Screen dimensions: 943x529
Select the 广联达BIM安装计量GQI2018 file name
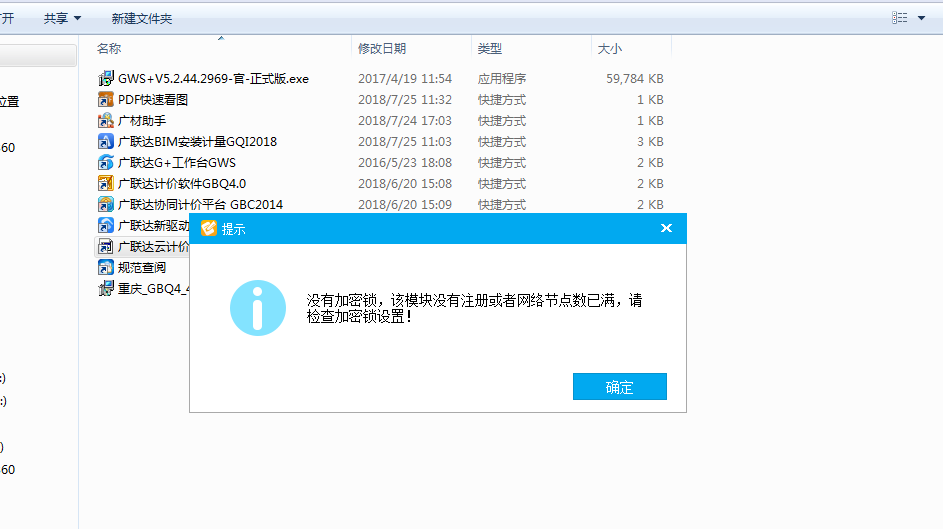197,141
